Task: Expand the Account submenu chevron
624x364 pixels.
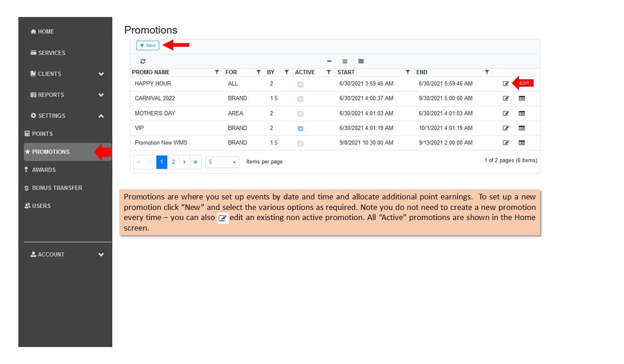Action: click(x=101, y=254)
